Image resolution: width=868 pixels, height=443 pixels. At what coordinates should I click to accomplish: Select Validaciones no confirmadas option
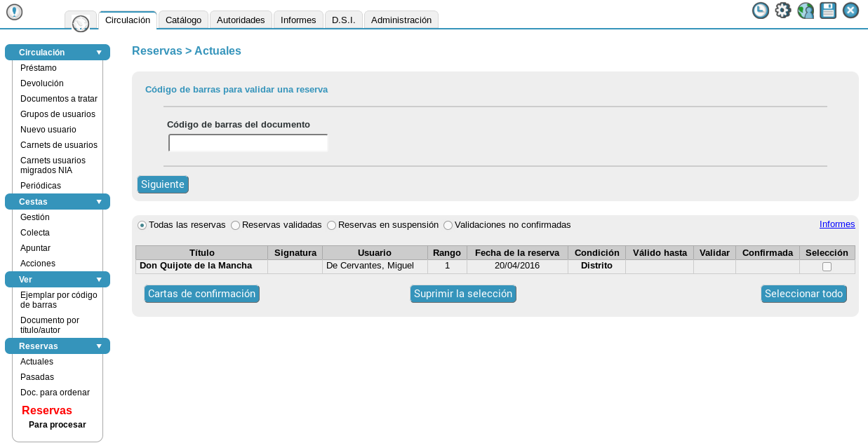tap(448, 226)
